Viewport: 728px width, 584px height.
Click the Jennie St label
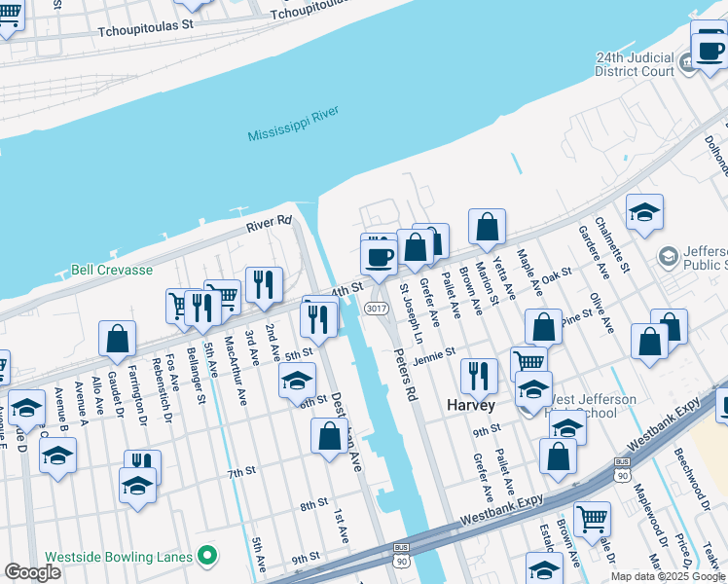click(434, 356)
